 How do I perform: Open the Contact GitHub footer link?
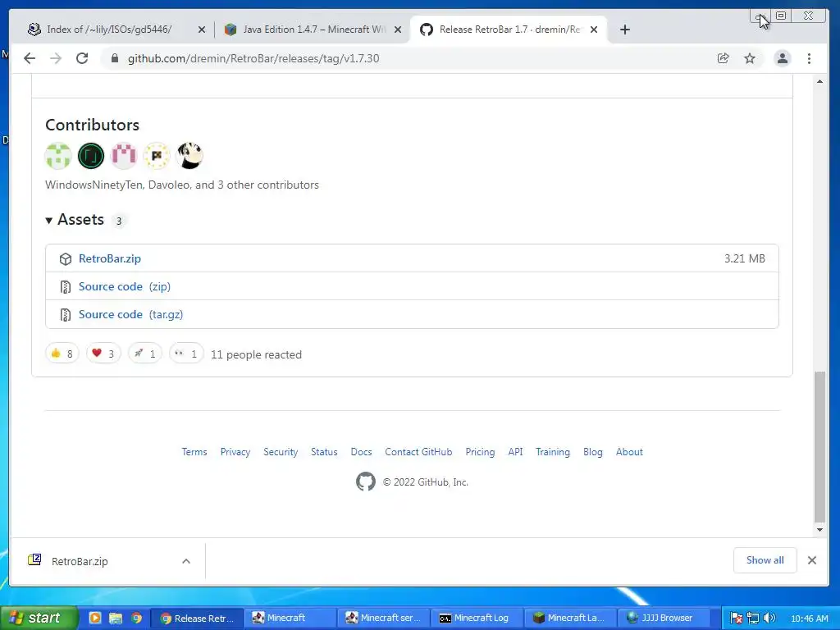pos(418,452)
